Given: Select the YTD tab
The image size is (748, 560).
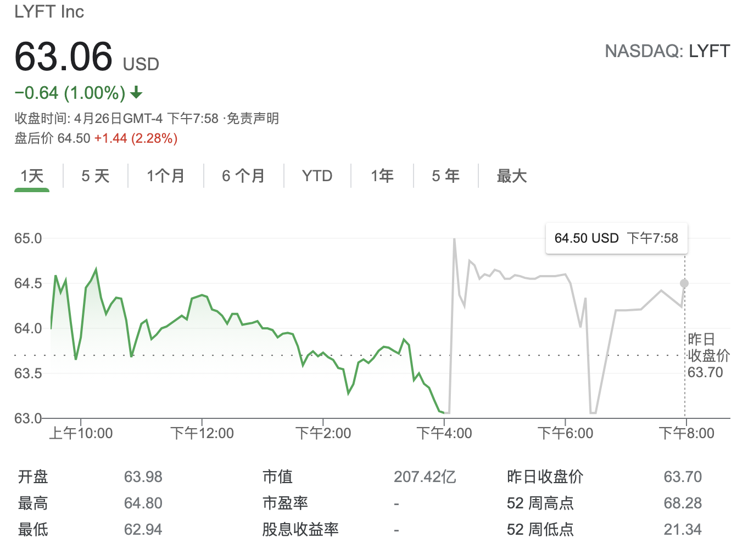Looking at the screenshot, I should 317,176.
